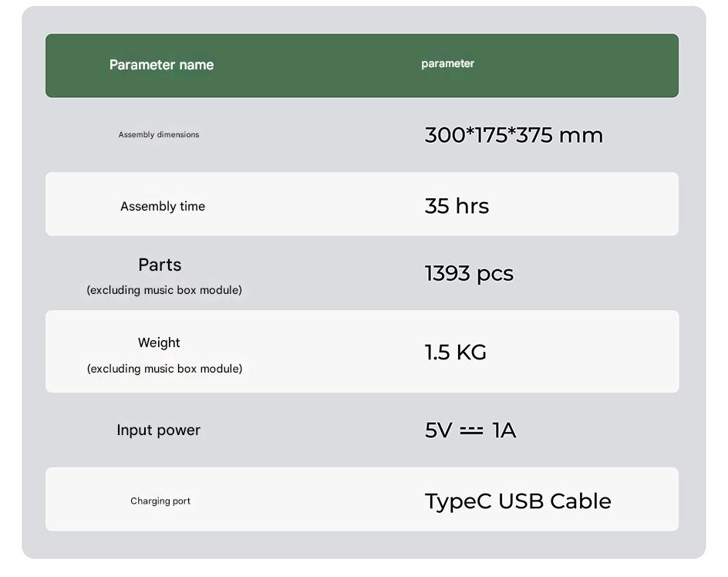Click the excluding-module note under Parts

click(164, 290)
